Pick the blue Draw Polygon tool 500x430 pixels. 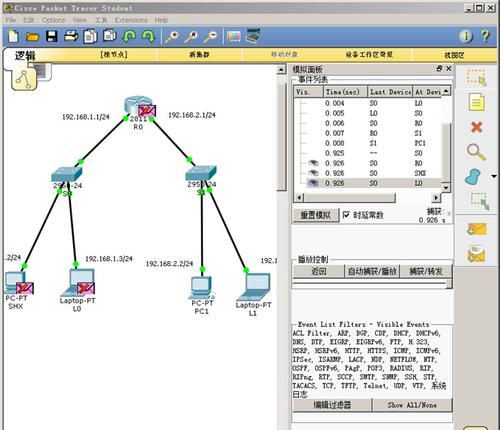click(473, 177)
